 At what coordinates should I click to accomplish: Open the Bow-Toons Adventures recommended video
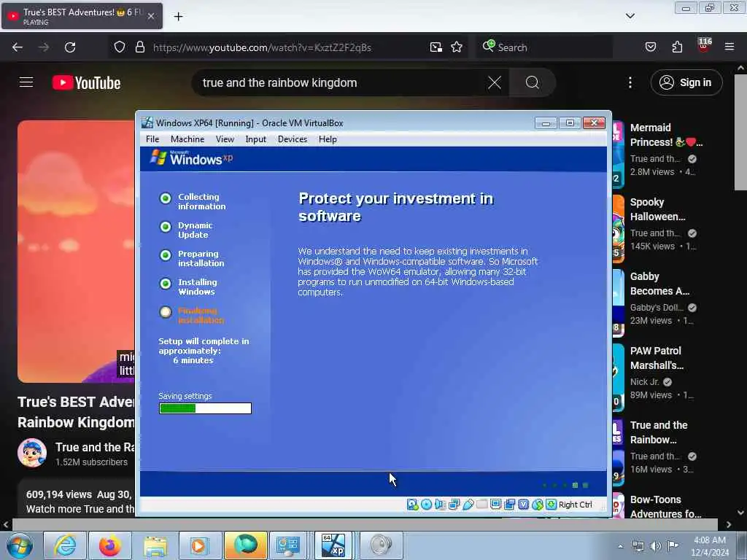click(x=665, y=507)
